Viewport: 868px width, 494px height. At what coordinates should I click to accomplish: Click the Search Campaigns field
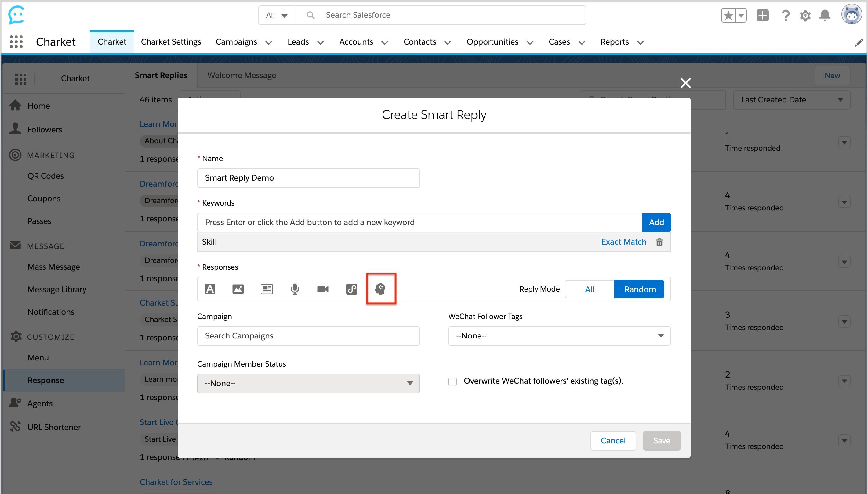[x=308, y=336]
